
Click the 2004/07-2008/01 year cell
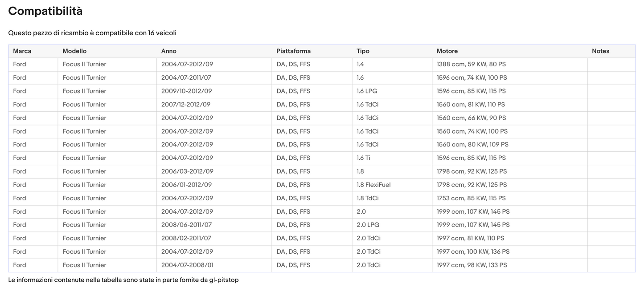(x=187, y=265)
